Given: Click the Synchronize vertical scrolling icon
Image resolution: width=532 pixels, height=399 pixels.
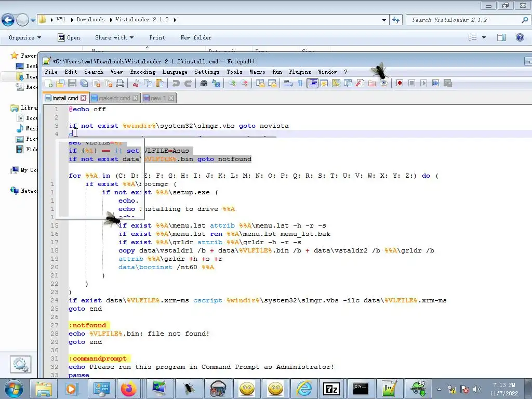Looking at the screenshot, I should (260, 83).
